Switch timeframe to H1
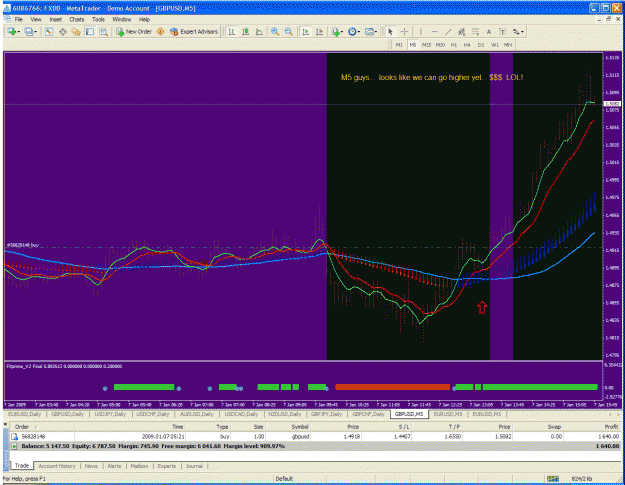 454,45
